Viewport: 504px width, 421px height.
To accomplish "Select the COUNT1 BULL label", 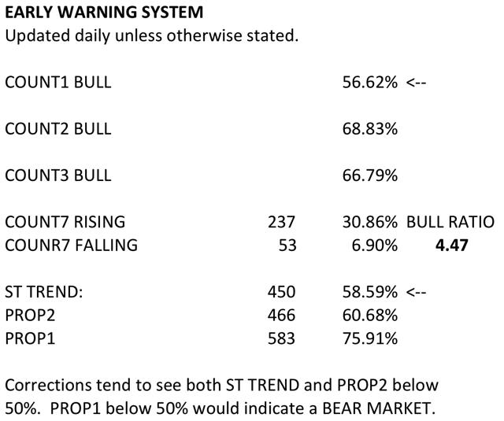I will click(x=58, y=82).
